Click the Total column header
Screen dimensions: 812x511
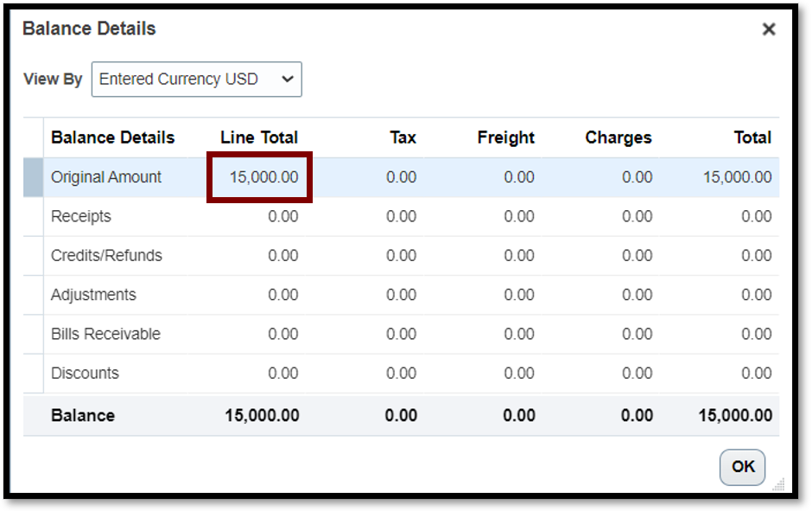coord(752,137)
